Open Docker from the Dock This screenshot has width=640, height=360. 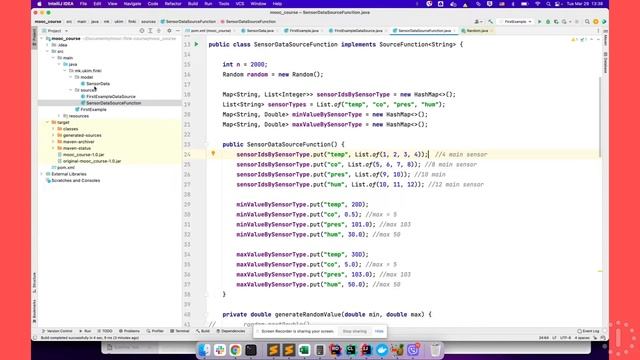382,350
